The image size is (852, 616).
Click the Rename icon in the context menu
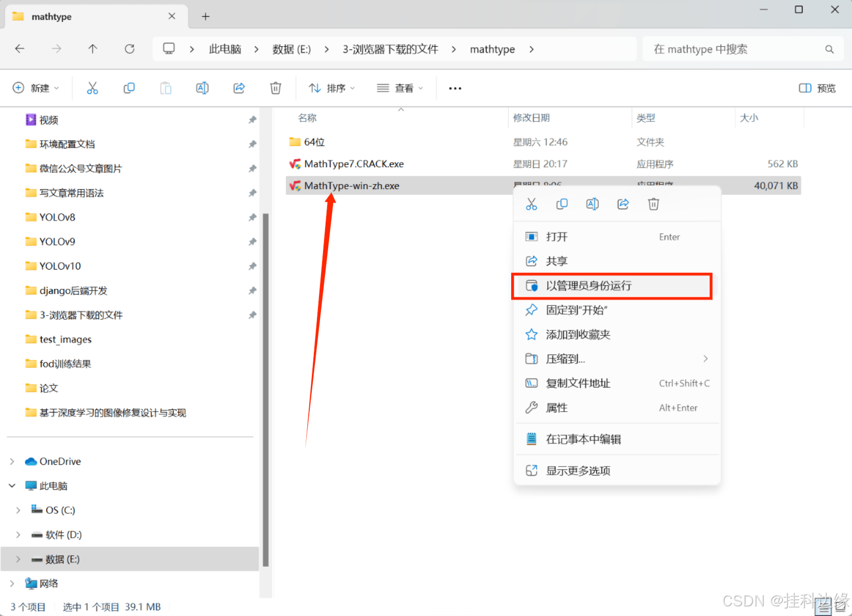click(x=593, y=204)
